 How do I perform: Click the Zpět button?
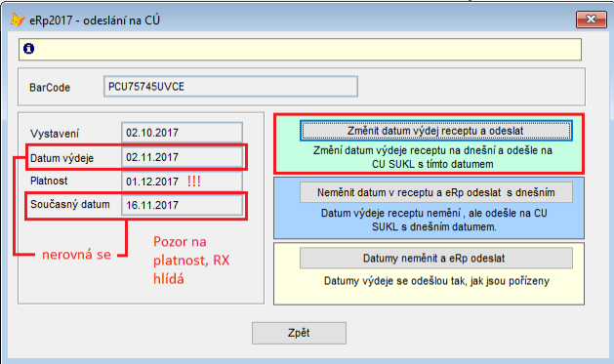pos(299,333)
